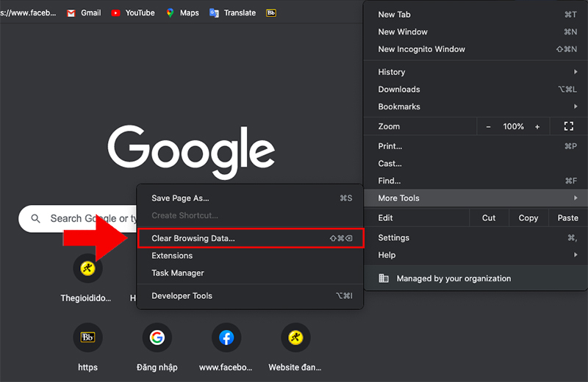Select Cast... menu item
588x382 pixels.
click(x=476, y=163)
